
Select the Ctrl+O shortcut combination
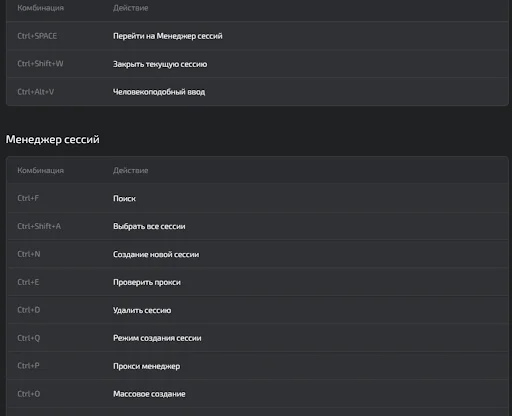click(x=29, y=394)
